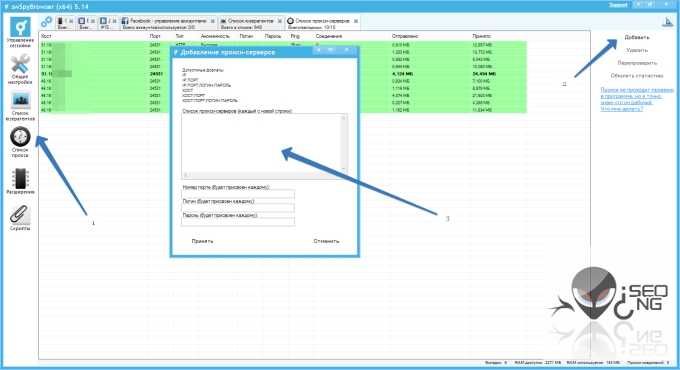
Task: Open the Скрипты paperclip icon
Action: click(20, 217)
